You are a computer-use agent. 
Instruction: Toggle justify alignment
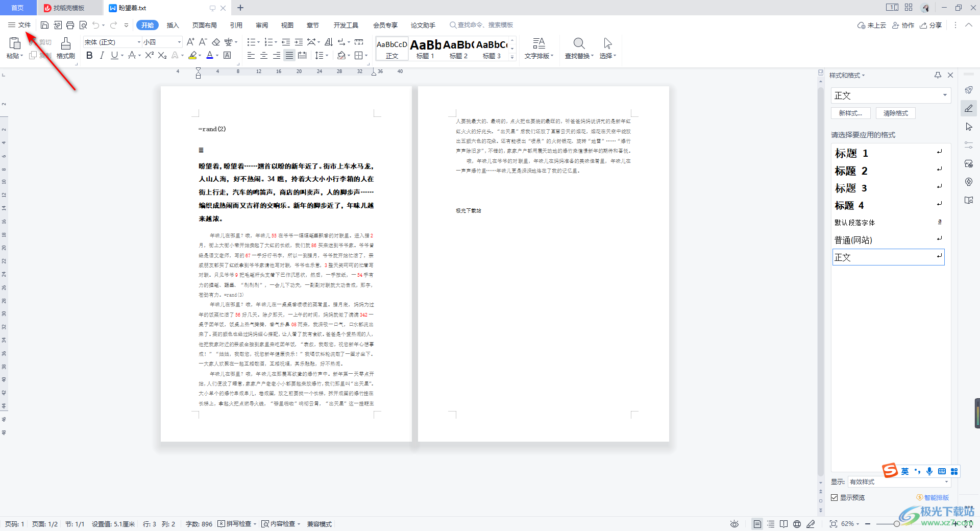click(289, 55)
